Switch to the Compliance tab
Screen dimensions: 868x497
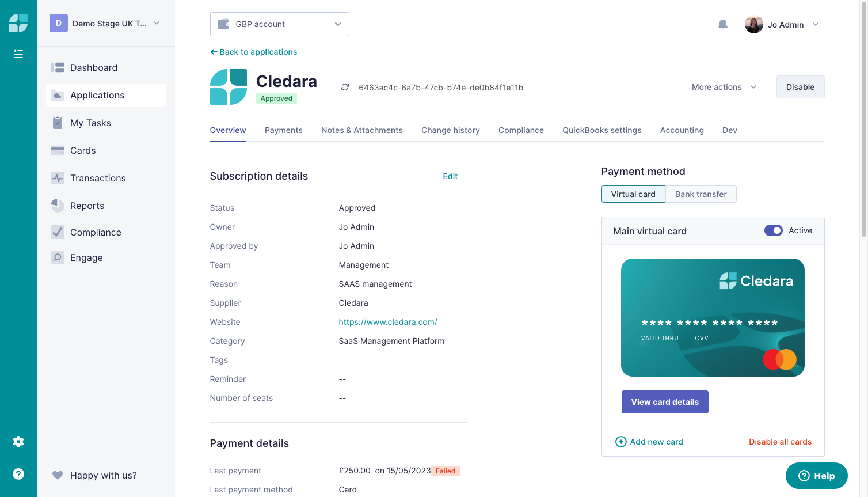click(521, 130)
